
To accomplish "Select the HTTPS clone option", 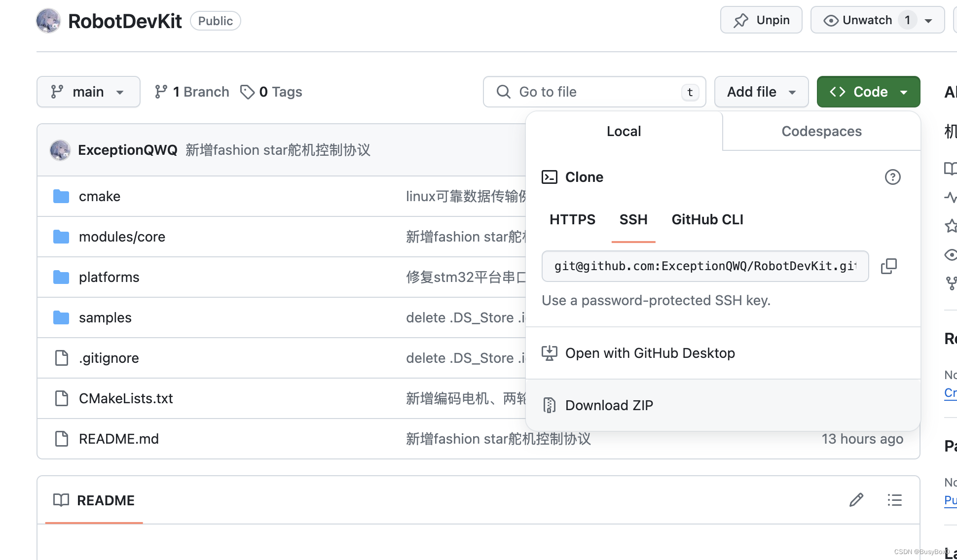I will pyautogui.click(x=572, y=219).
